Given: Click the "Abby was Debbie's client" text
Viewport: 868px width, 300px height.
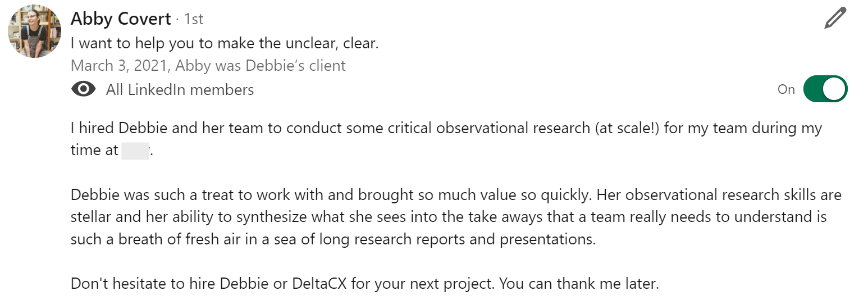Looking at the screenshot, I should coord(261,66).
